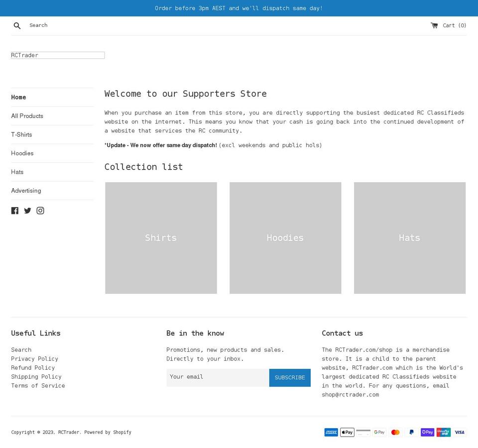Click the Mastercard payment icon

[395, 432]
